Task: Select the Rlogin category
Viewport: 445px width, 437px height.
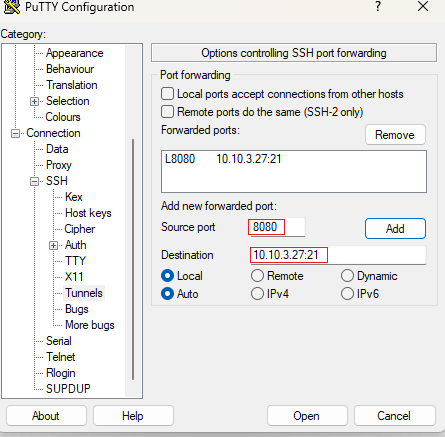Action: (x=61, y=373)
